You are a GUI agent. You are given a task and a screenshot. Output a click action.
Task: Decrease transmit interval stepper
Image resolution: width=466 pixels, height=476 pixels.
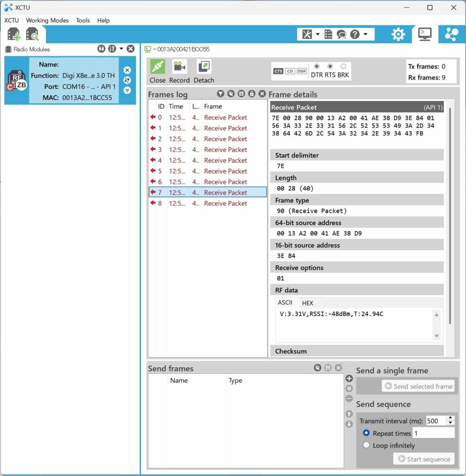tap(451, 423)
